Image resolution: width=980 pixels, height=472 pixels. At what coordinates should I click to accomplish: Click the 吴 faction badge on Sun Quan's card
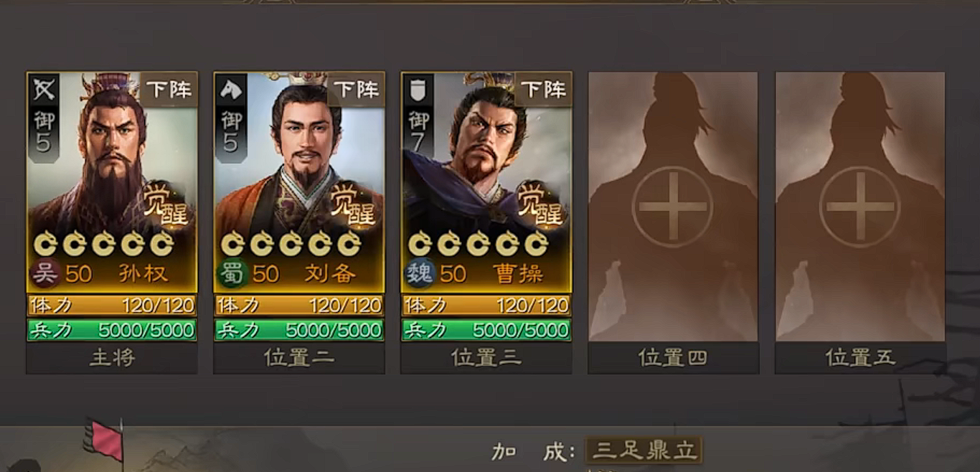click(45, 273)
